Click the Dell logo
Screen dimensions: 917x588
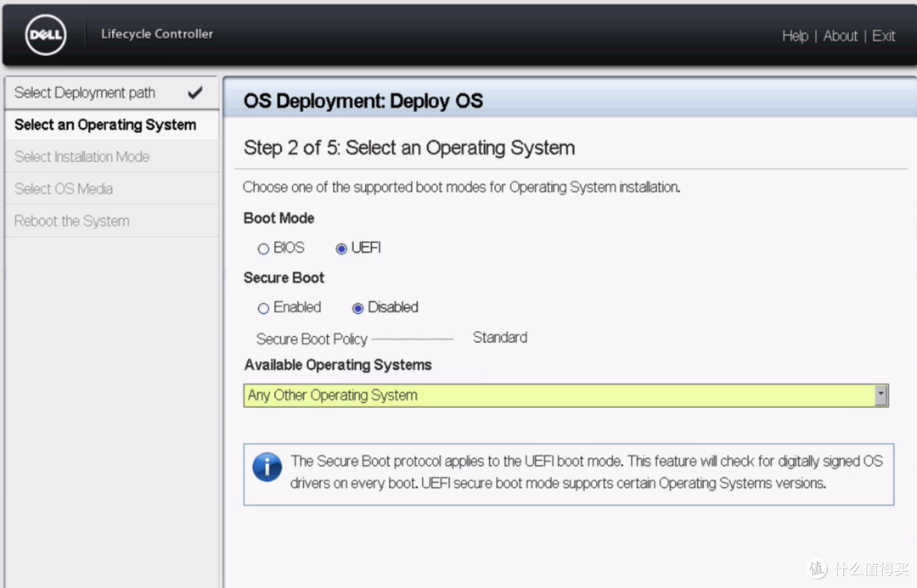pos(45,36)
